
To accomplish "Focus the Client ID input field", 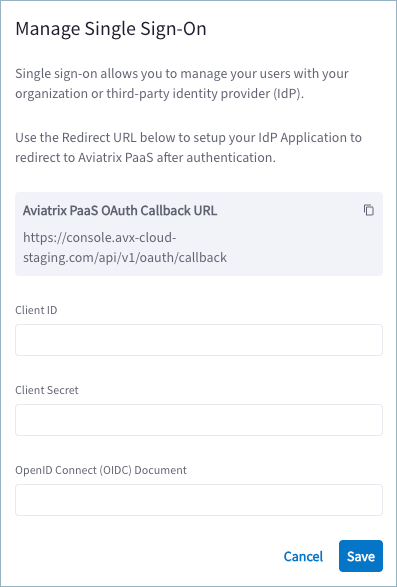I will 199,340.
